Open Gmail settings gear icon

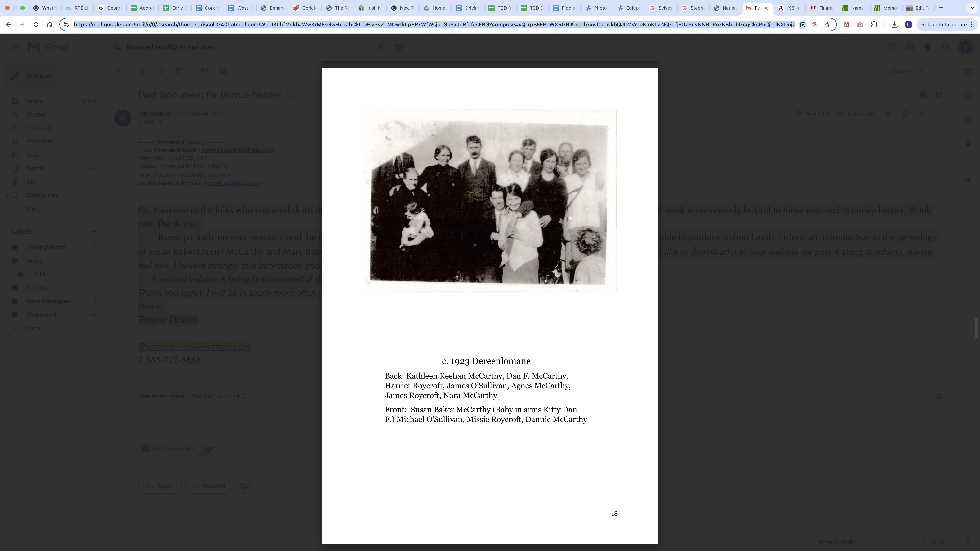click(910, 47)
